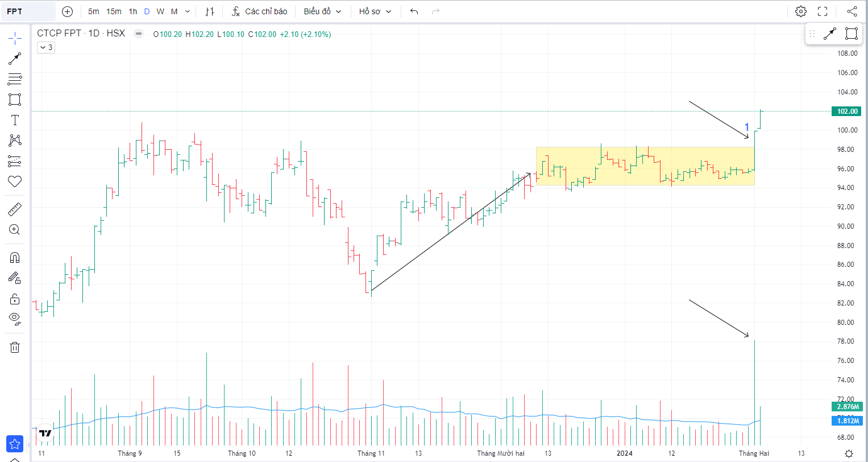Screen dimensions: 868x462
Task: Select the ruler measure tool
Action: [15, 209]
